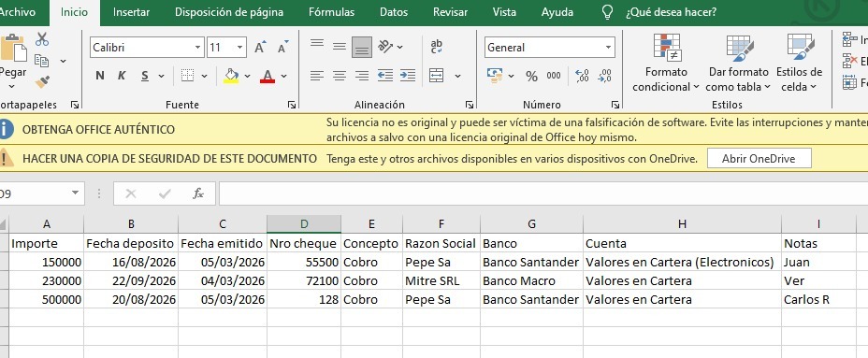
Task: Switch to the Revisar tab
Action: (x=450, y=12)
